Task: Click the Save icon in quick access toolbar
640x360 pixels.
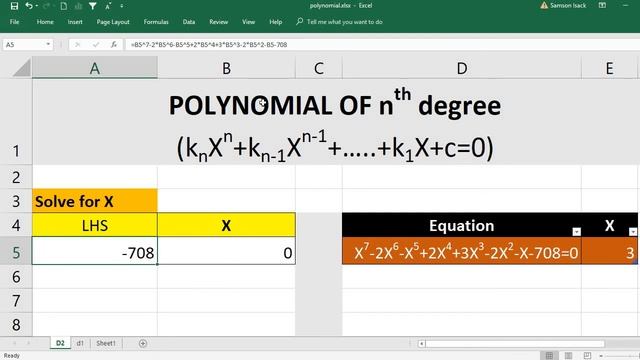Action: 14,6
